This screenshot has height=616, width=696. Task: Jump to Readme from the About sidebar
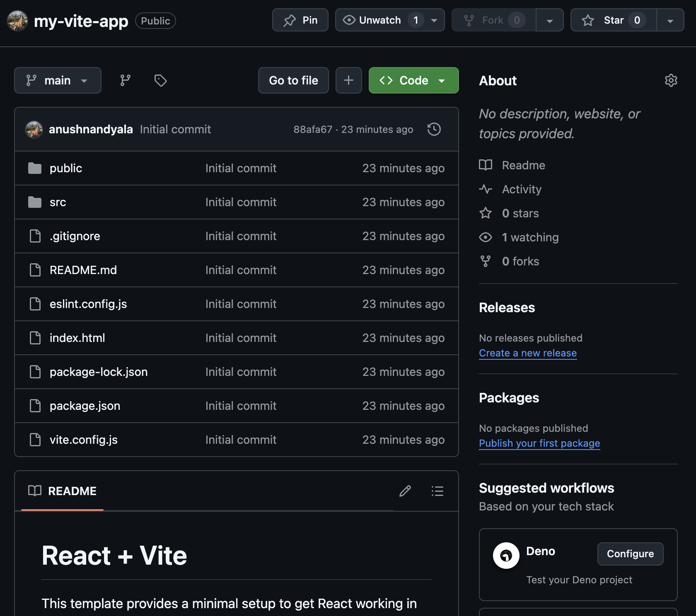(x=524, y=165)
